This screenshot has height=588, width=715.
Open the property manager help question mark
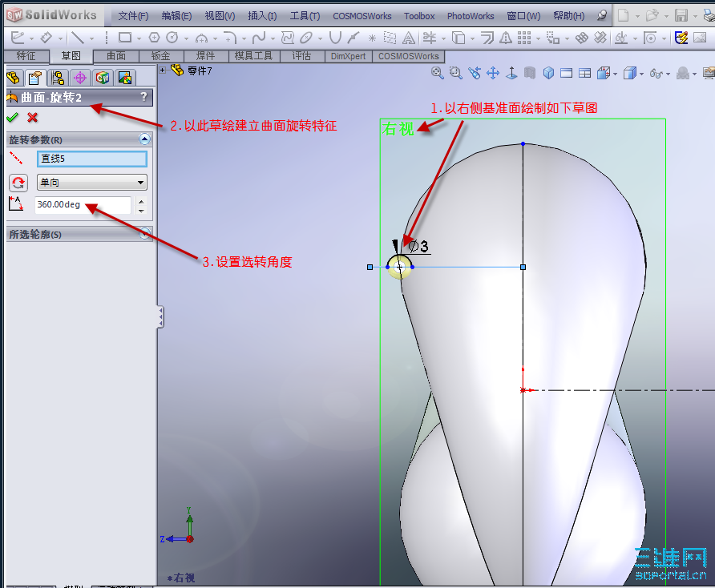coord(144,97)
